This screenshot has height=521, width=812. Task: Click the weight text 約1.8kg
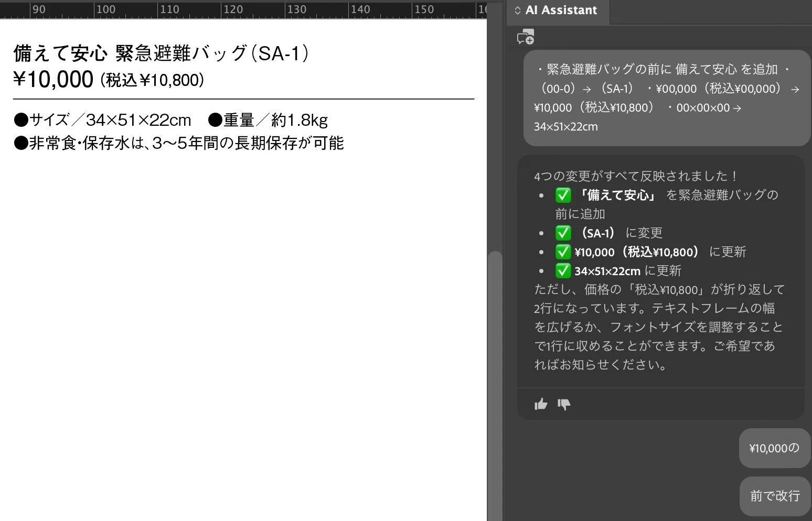pyautogui.click(x=300, y=120)
